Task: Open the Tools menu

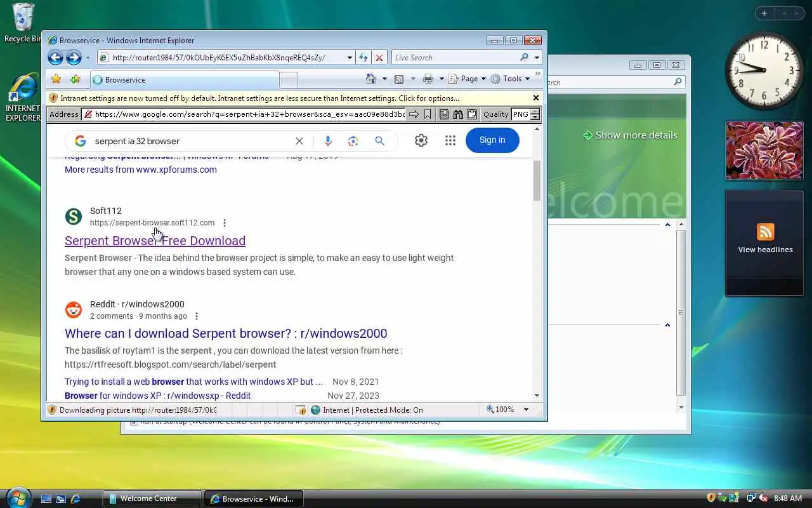Action: (x=510, y=79)
